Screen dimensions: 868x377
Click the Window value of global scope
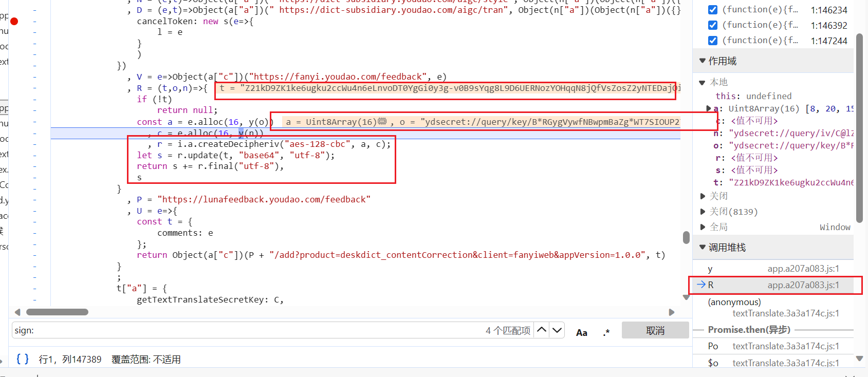click(x=835, y=227)
